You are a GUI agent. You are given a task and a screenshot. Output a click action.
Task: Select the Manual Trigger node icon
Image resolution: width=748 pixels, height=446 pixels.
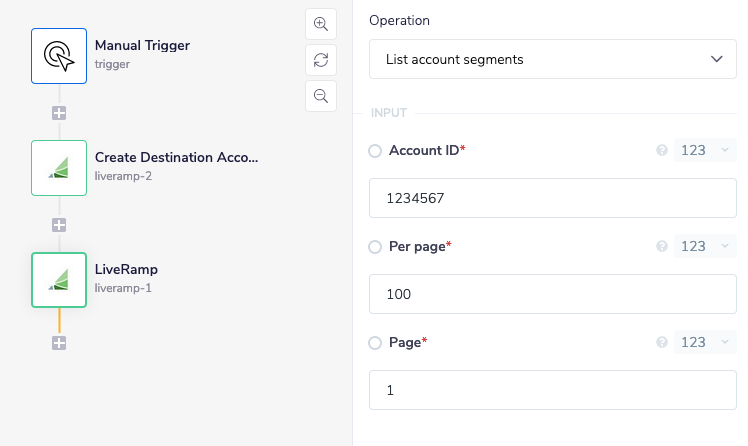[59, 56]
